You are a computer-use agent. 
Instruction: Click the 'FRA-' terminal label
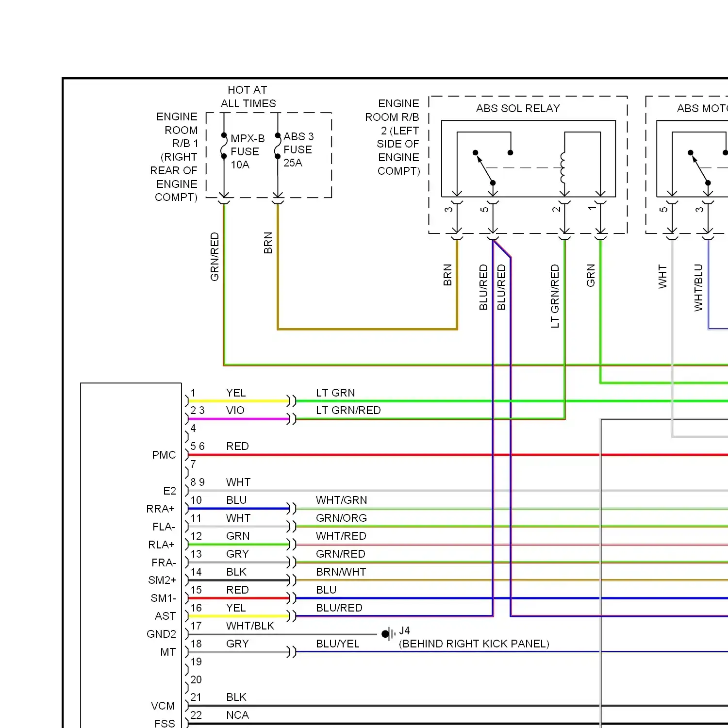(x=164, y=563)
